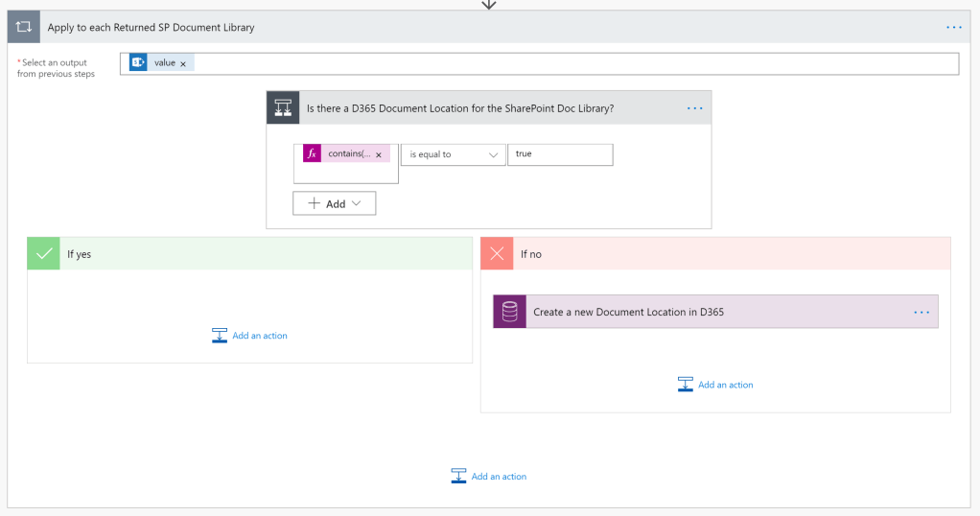Open the Apply to each ellipsis menu
The image size is (980, 516).
point(953,27)
